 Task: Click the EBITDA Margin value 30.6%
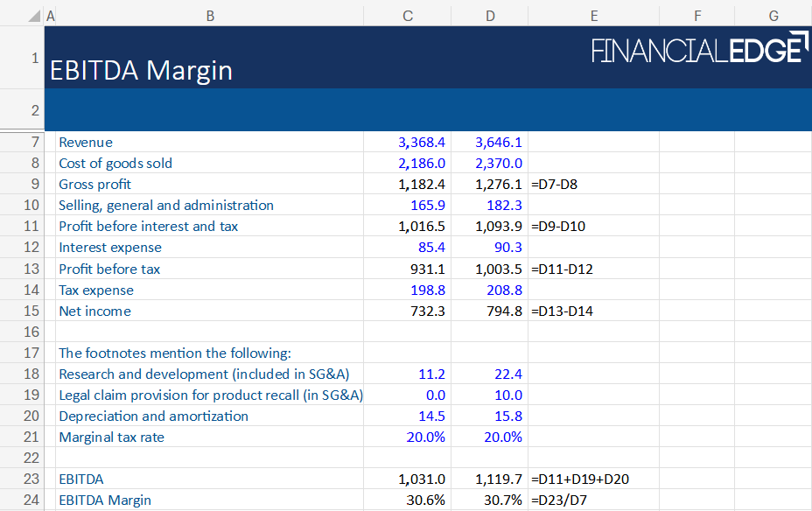point(423,500)
